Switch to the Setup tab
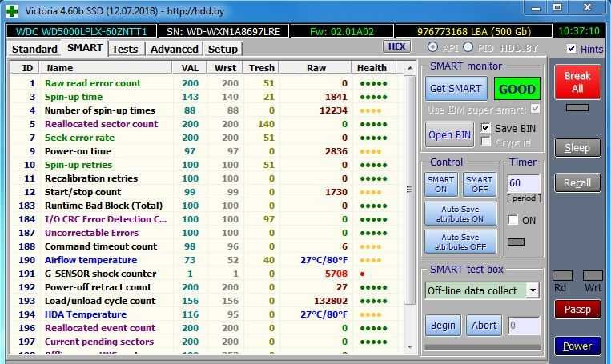This screenshot has height=364, width=611. pos(223,49)
